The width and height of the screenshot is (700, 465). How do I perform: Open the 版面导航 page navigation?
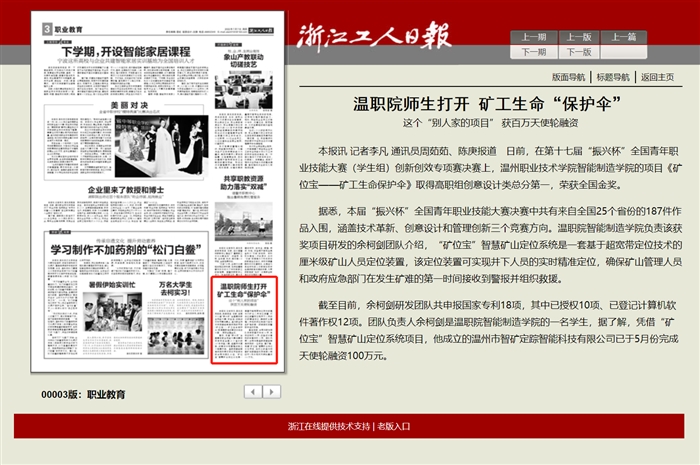pos(568,76)
